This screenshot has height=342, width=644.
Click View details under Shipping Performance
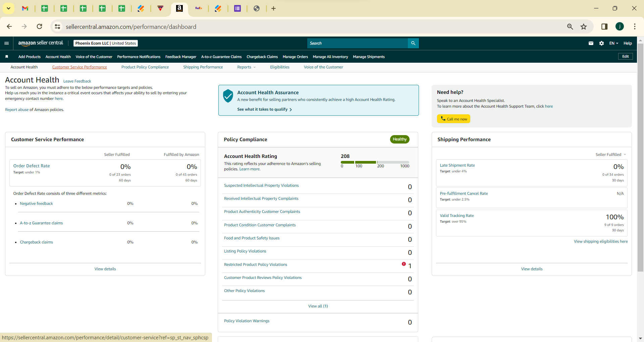point(532,269)
